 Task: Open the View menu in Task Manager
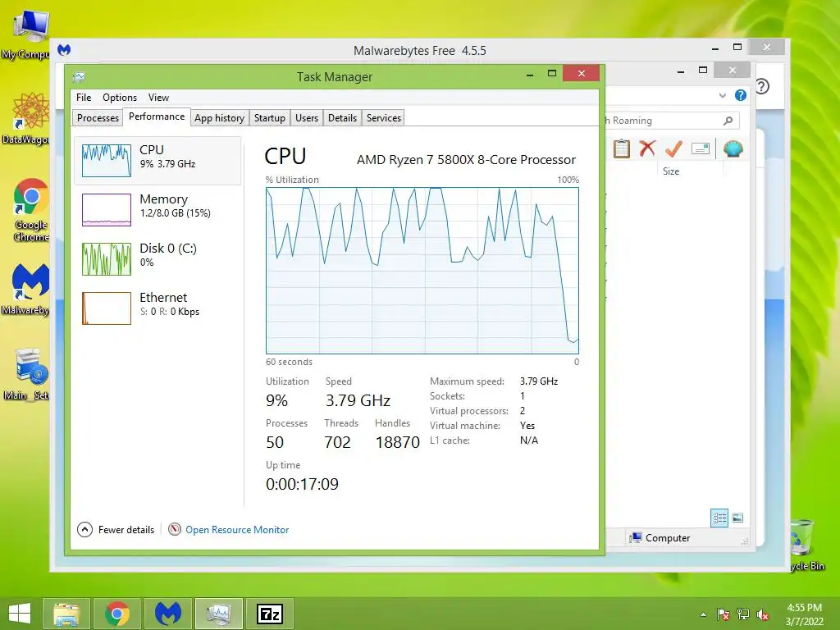point(158,98)
